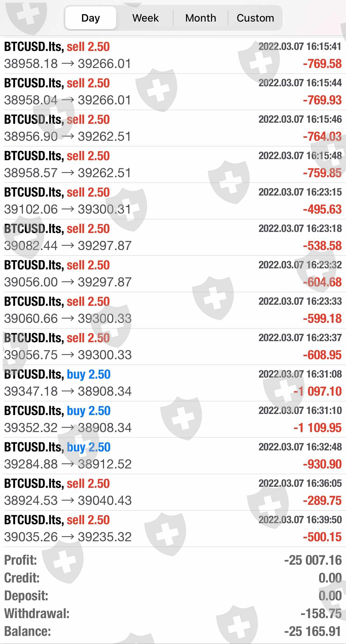Select the Day period tab

pyautogui.click(x=91, y=18)
